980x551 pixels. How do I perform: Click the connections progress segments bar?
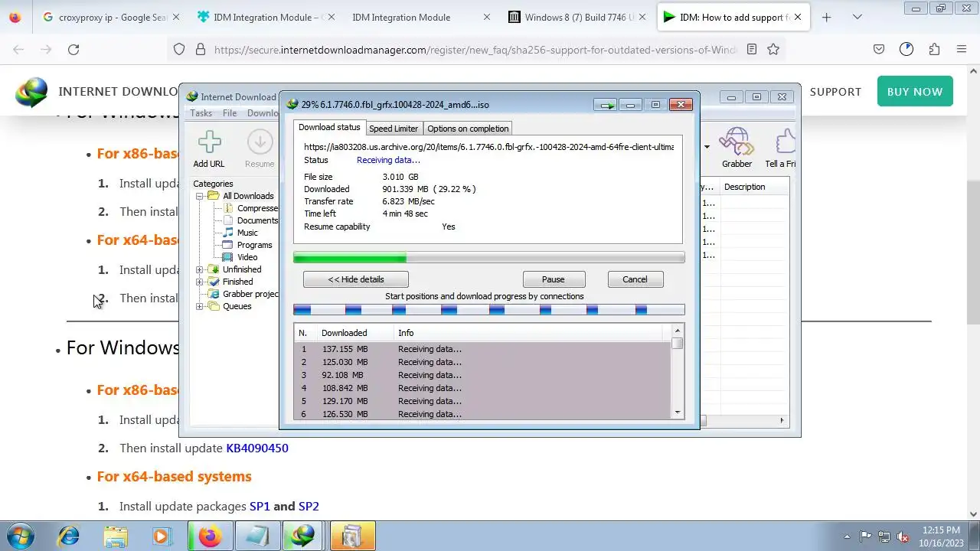[x=489, y=310]
